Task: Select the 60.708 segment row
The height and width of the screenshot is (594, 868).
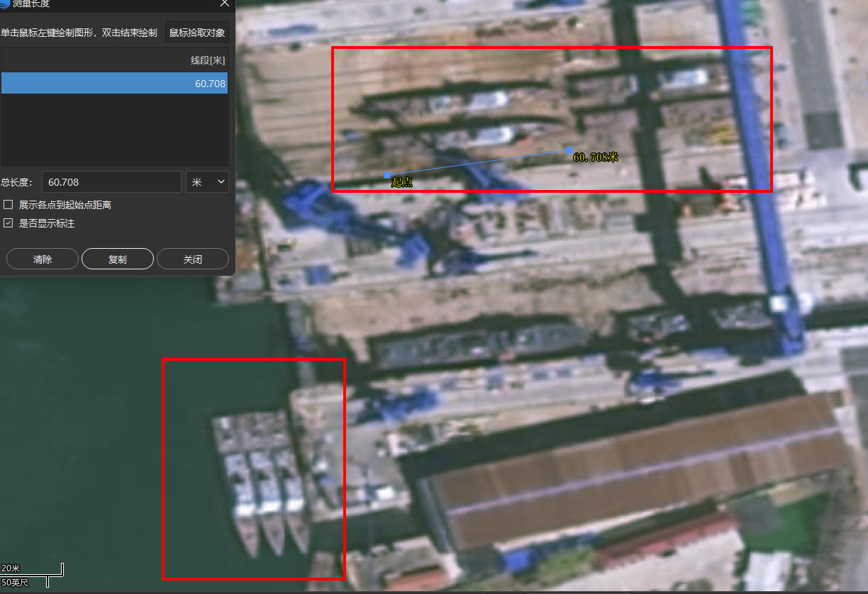Action: point(114,84)
